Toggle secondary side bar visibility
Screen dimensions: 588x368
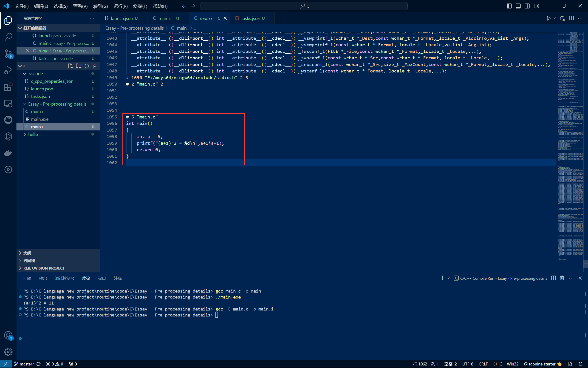pos(527,6)
